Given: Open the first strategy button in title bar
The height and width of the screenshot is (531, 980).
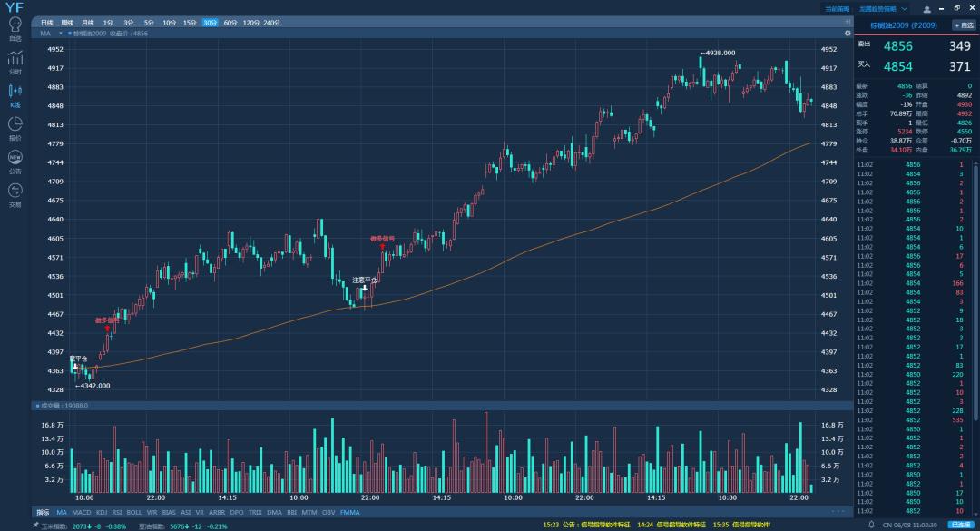Looking at the screenshot, I should [x=837, y=9].
